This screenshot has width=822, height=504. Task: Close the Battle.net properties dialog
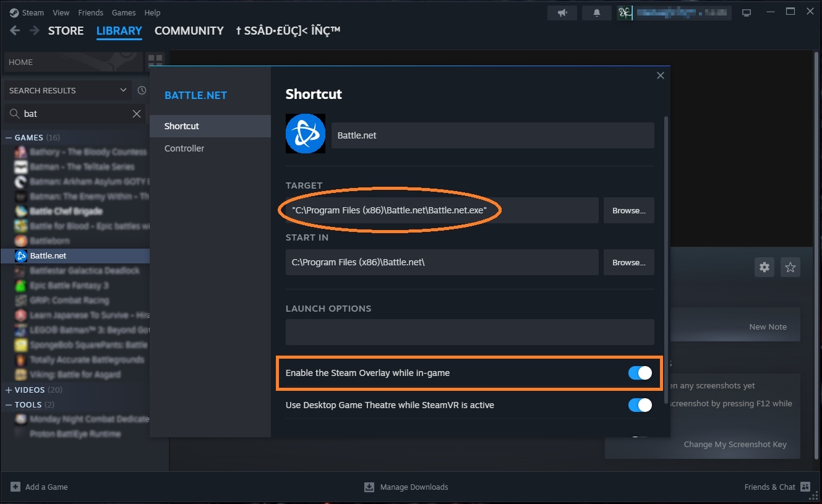click(660, 75)
